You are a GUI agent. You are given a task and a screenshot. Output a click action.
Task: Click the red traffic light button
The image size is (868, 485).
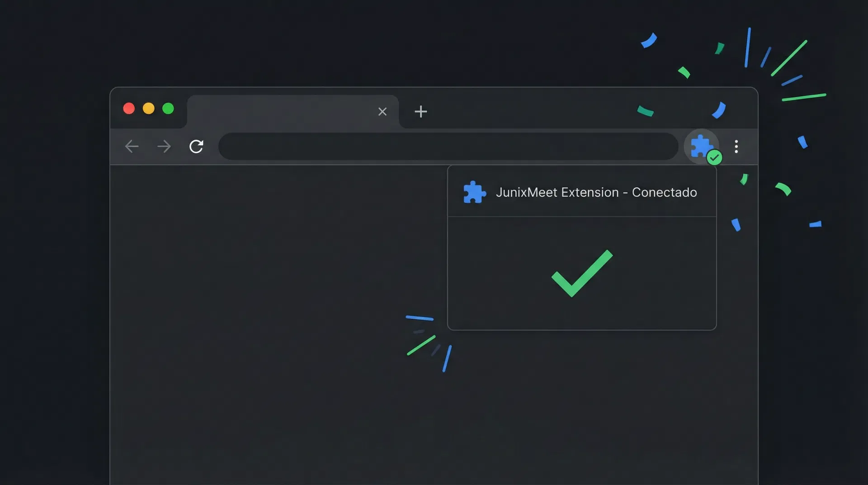[129, 109]
